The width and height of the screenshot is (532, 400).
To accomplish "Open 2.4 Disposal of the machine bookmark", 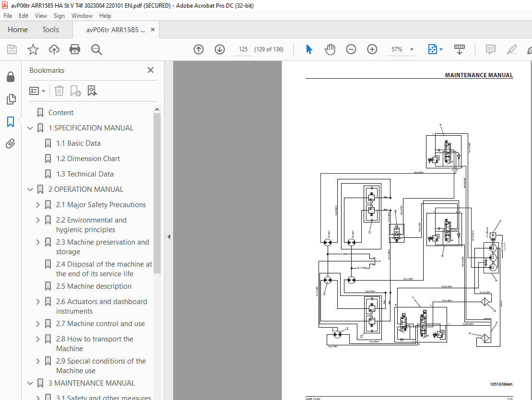I will point(104,269).
